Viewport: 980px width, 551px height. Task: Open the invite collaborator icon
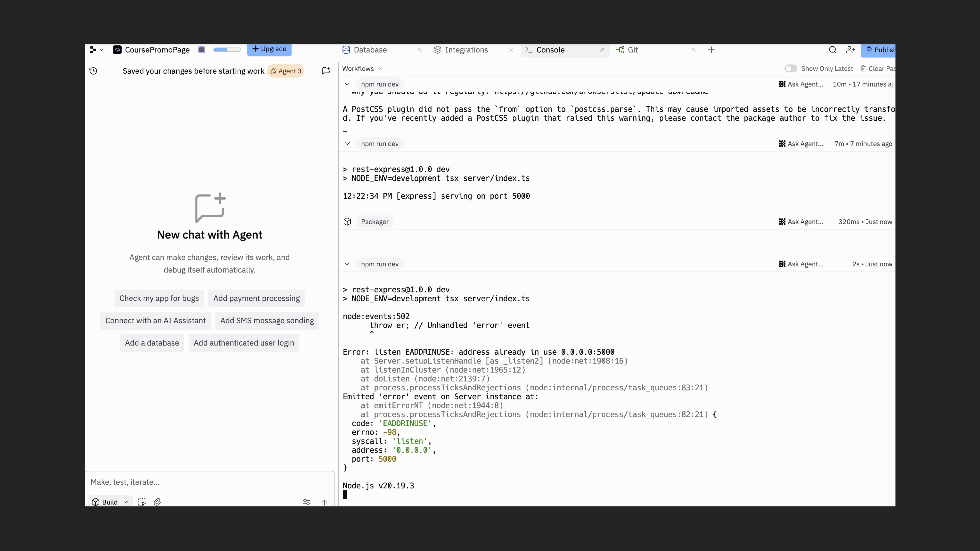[x=850, y=50]
